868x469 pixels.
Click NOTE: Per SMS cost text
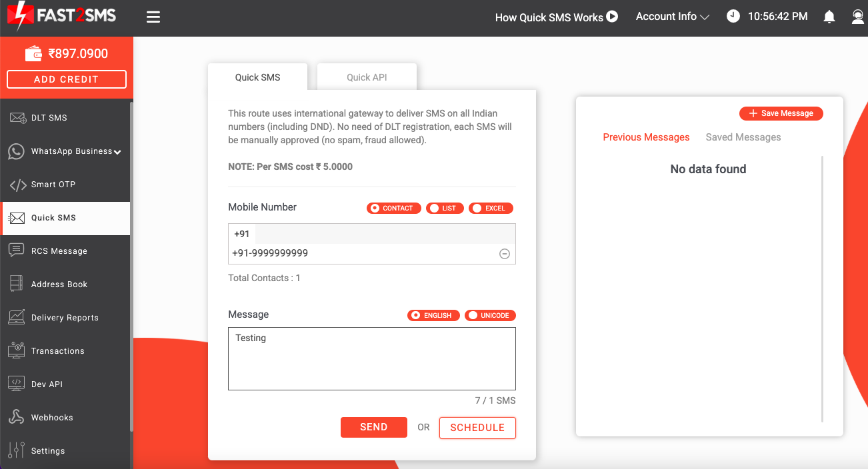click(x=290, y=167)
